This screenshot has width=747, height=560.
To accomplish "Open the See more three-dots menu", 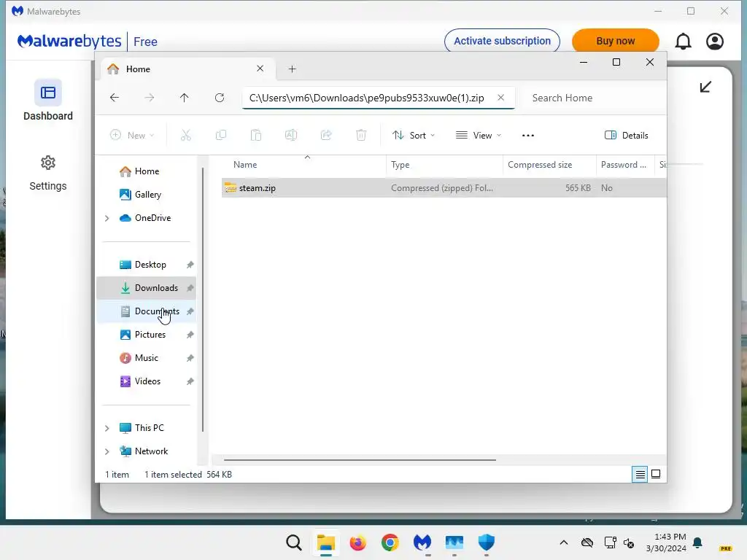I will coord(528,135).
